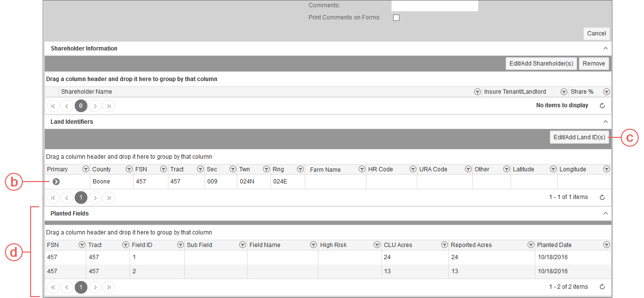Refresh the Planted Fields grid
Image resolution: width=644 pixels, height=298 pixels.
[602, 287]
